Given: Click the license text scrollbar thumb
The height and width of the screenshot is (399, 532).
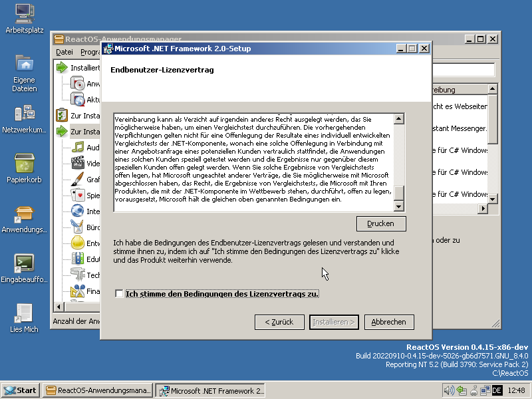Looking at the screenshot, I should point(398,194).
